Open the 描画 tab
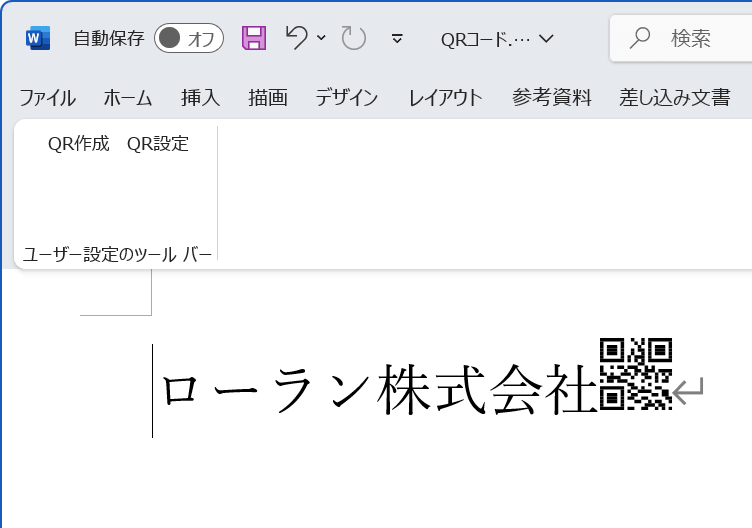Screen dimensions: 752x528 [268, 98]
